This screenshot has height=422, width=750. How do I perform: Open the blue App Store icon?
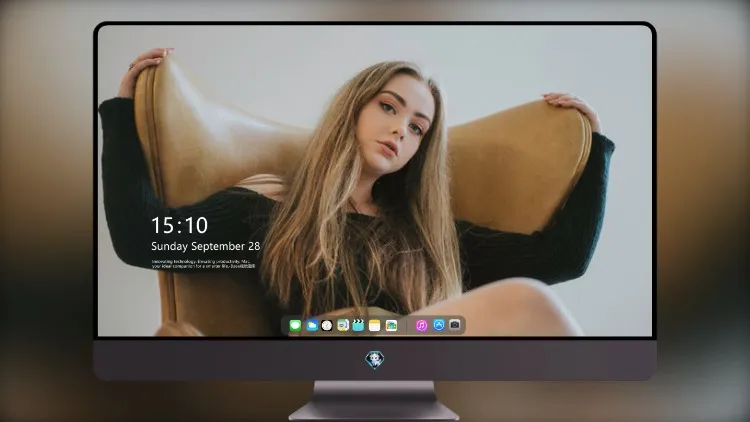[439, 325]
